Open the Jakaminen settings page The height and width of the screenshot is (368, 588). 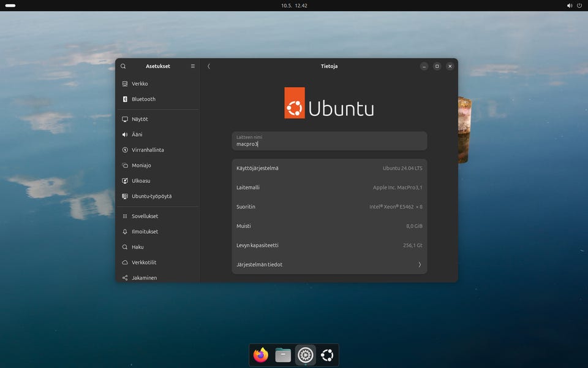(x=158, y=277)
